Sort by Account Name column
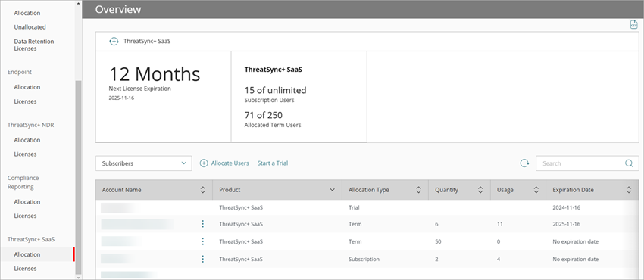Screen dimensions: 644x280 202,190
